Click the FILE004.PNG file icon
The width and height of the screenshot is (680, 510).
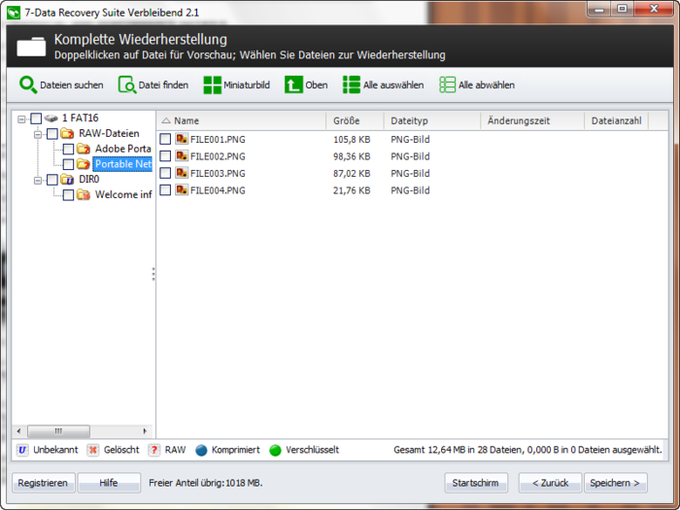click(182, 190)
